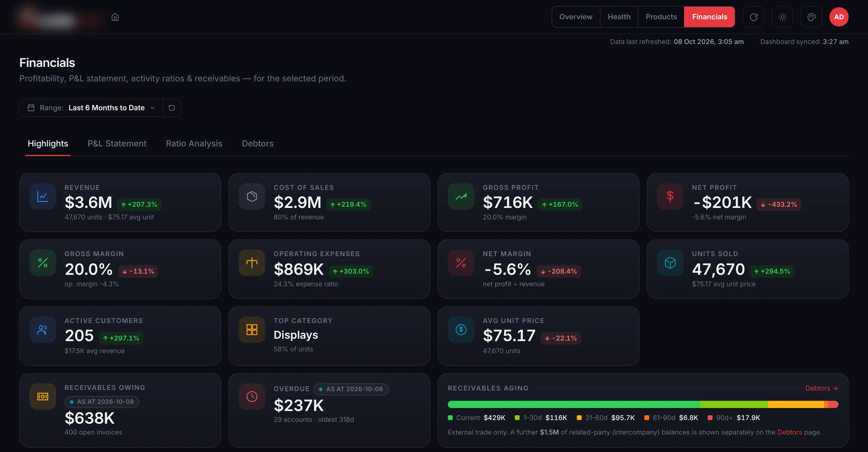Image resolution: width=868 pixels, height=452 pixels.
Task: Switch to the Products tab
Action: [661, 17]
